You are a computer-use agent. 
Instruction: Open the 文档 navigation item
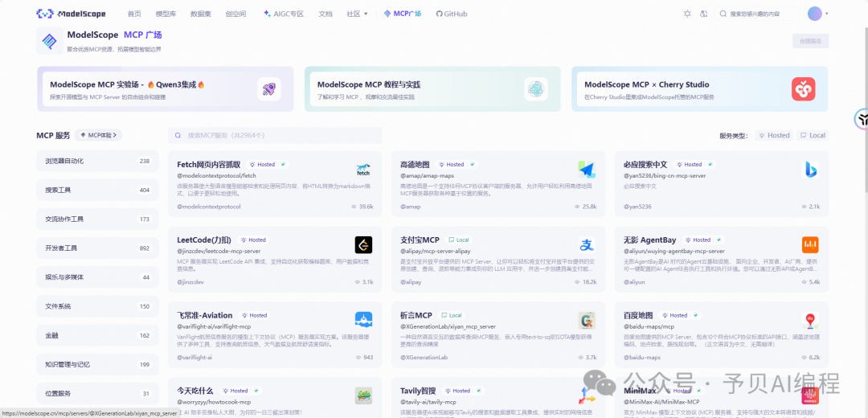pos(325,14)
